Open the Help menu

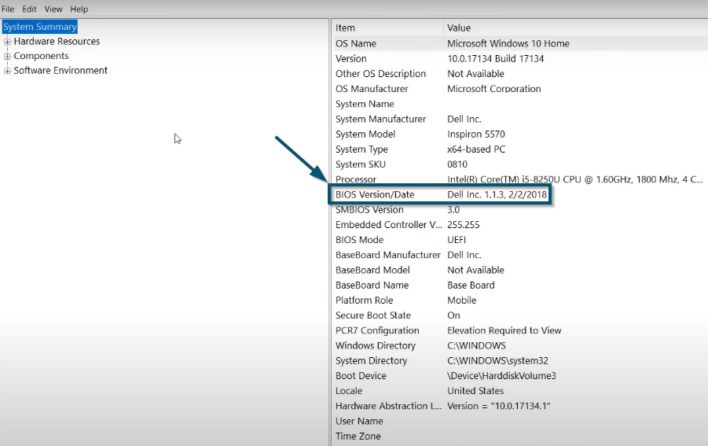tap(79, 9)
